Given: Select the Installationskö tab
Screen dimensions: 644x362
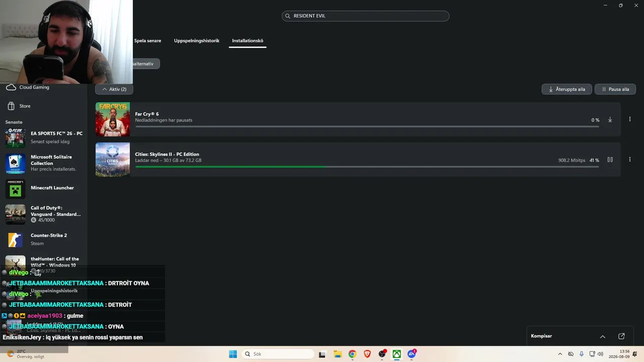Looking at the screenshot, I should 248,41.
